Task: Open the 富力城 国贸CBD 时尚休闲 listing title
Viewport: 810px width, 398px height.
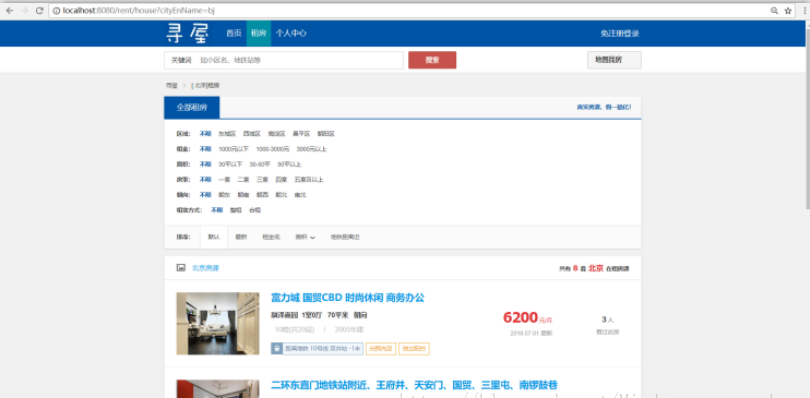Action: click(348, 298)
